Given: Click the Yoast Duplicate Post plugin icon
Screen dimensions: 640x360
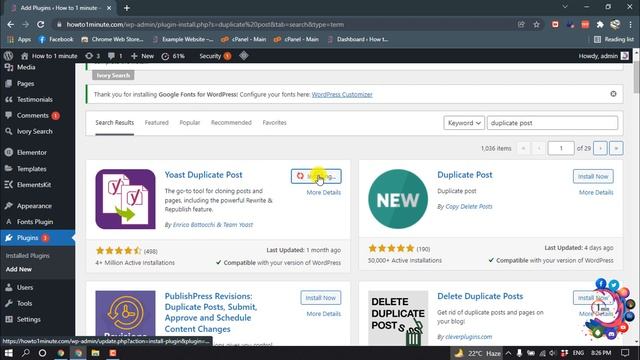Looking at the screenshot, I should tap(125, 199).
